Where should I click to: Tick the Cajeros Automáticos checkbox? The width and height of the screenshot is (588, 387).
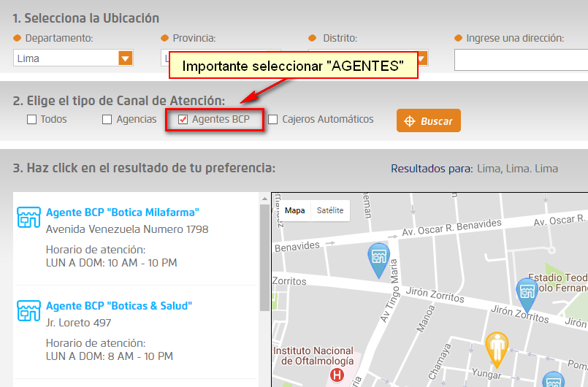[x=273, y=120]
